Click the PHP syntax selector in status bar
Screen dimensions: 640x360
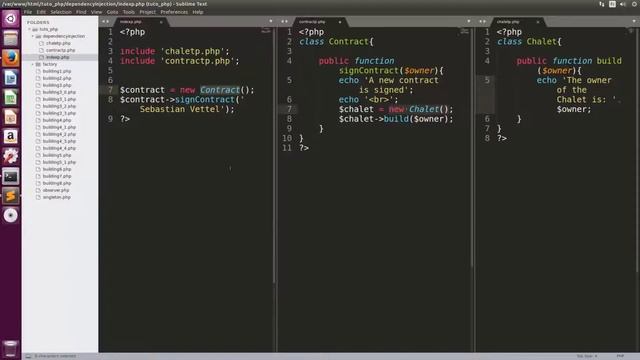[620, 356]
